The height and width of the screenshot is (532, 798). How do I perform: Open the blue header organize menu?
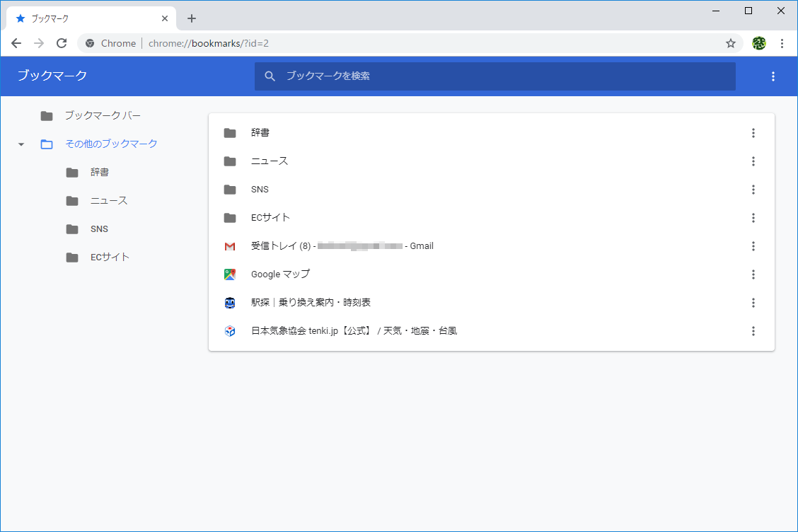point(773,76)
